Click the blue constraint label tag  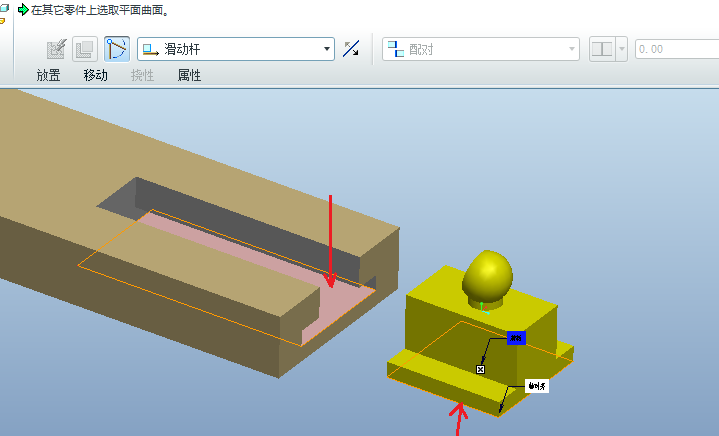[516, 338]
